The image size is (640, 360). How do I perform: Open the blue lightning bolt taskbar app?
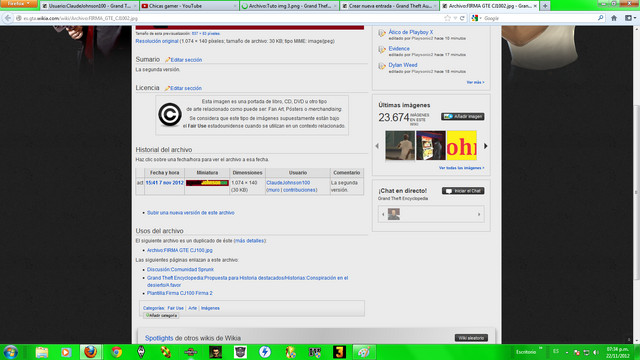coord(265,352)
